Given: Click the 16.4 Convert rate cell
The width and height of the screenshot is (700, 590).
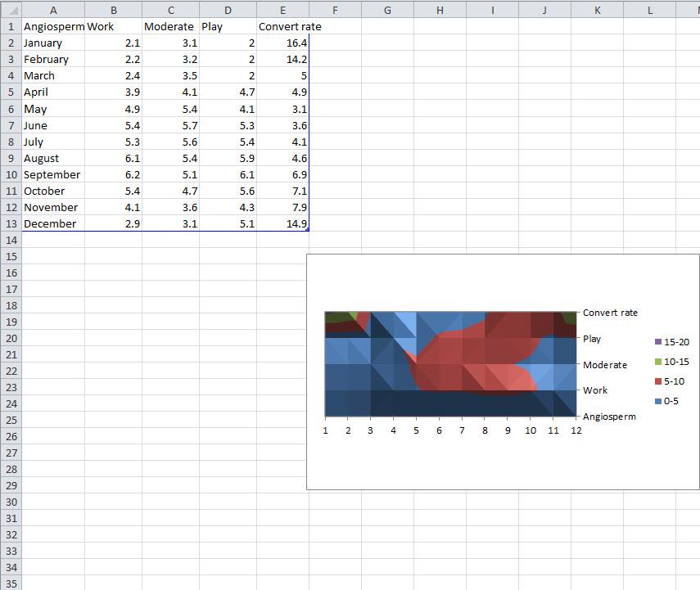Looking at the screenshot, I should click(x=282, y=43).
